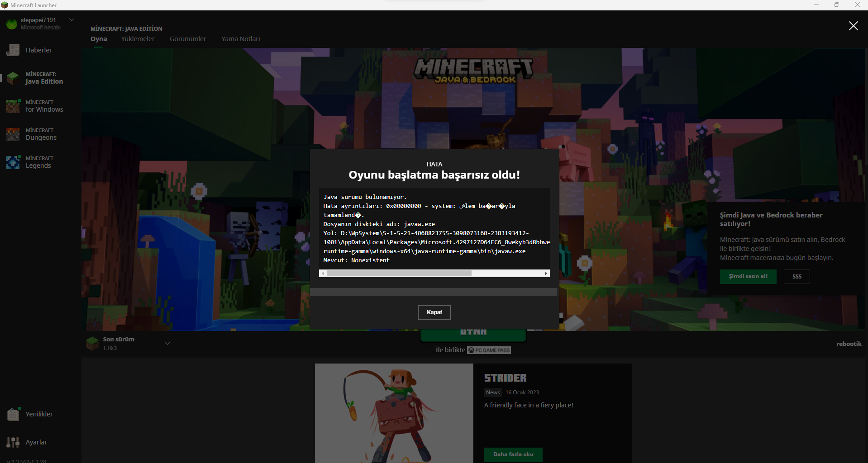This screenshot has height=463, width=868.
Task: Click Daha fazla oku on Strider article
Action: [x=513, y=454]
